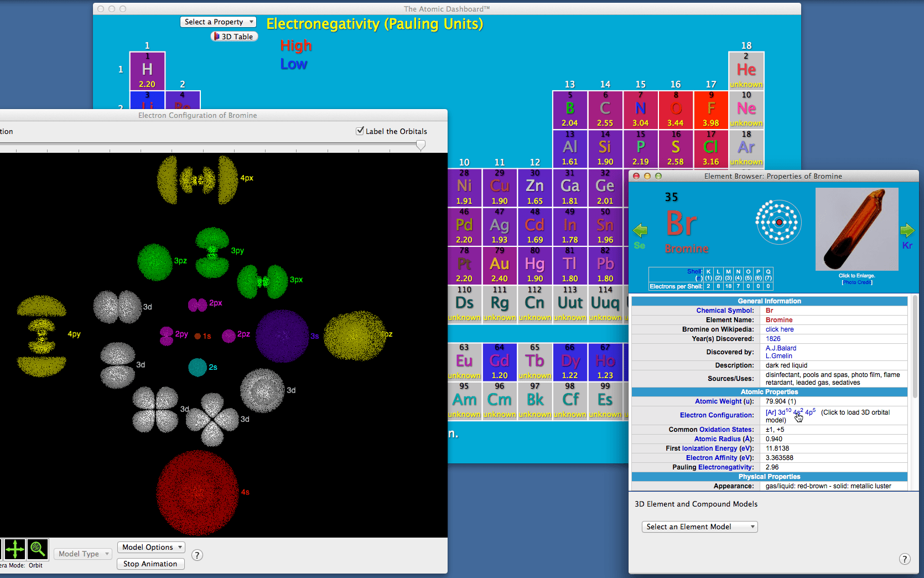Uncheck Label the Orbitals checkbox
This screenshot has width=924, height=578.
pyautogui.click(x=360, y=131)
